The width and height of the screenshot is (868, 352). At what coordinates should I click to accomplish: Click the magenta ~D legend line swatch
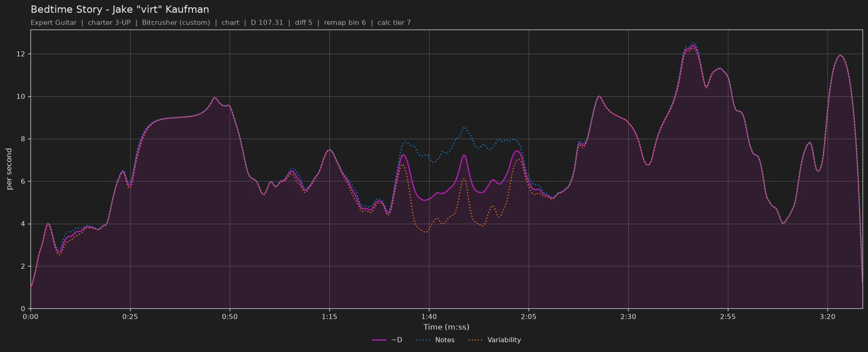click(379, 340)
